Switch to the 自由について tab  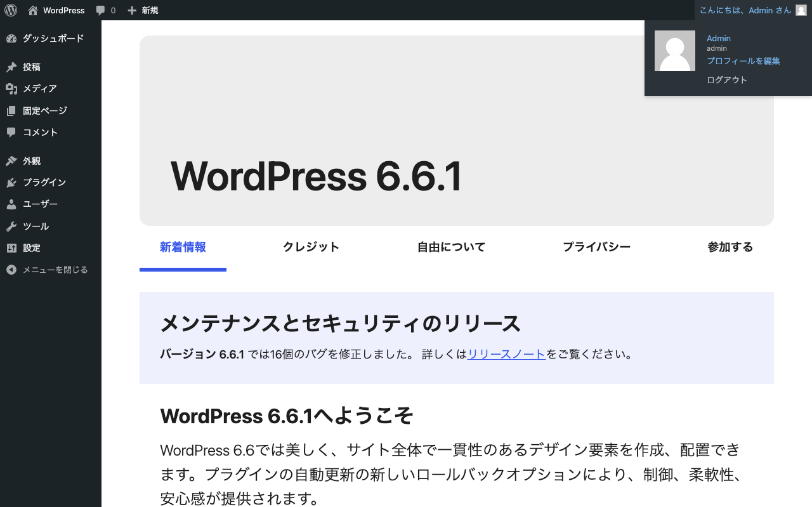point(451,247)
